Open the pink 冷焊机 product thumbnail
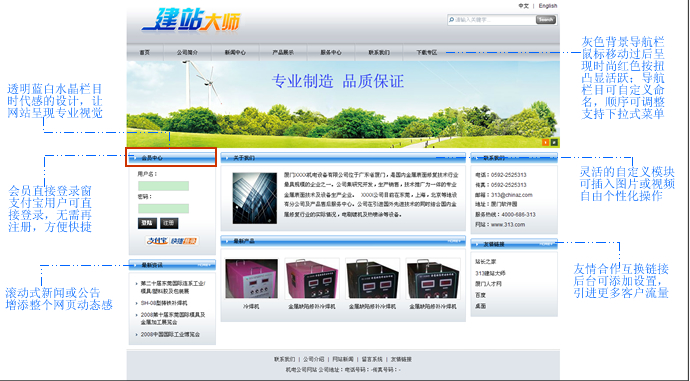Image resolution: width=690 pixels, height=381 pixels. click(251, 279)
